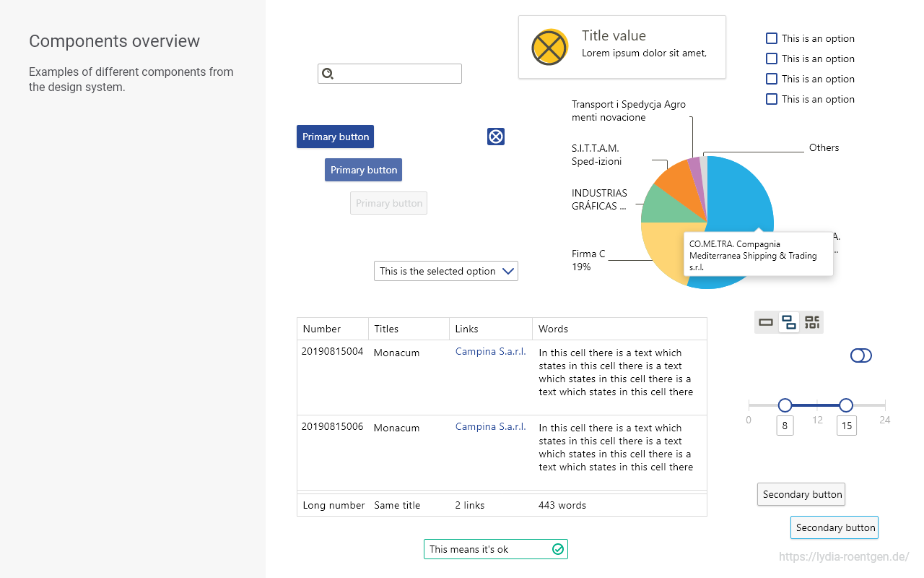
Task: Select the single rectangle view icon
Action: click(766, 322)
